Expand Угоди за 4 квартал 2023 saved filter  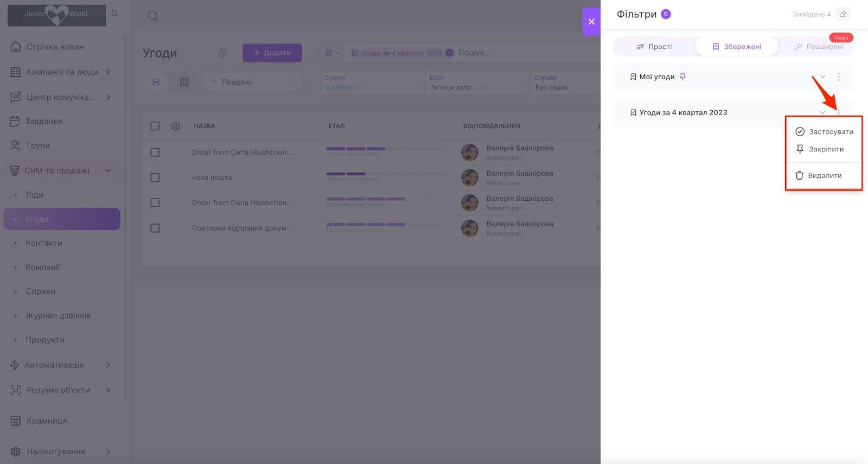pyautogui.click(x=822, y=112)
